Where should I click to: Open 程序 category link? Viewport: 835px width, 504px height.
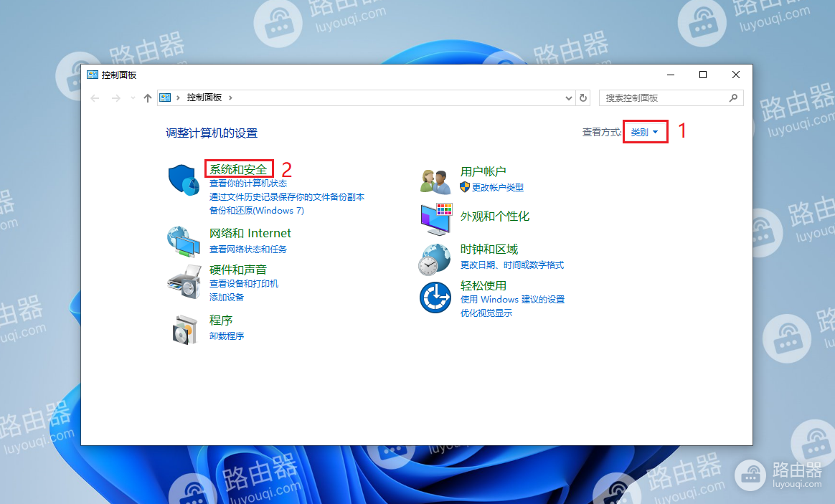(221, 320)
